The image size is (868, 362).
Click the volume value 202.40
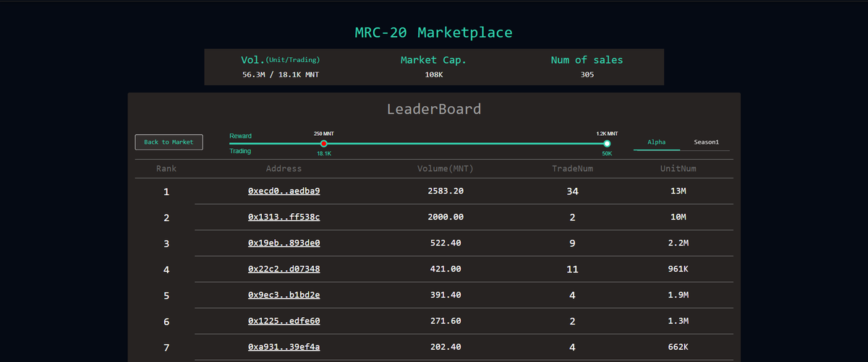click(x=446, y=348)
